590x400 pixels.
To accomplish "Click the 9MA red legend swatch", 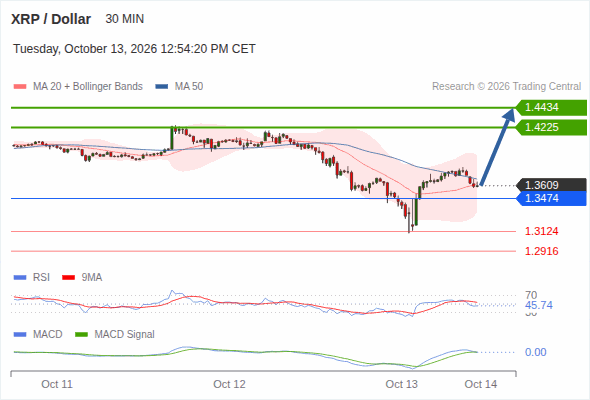I will pos(68,278).
